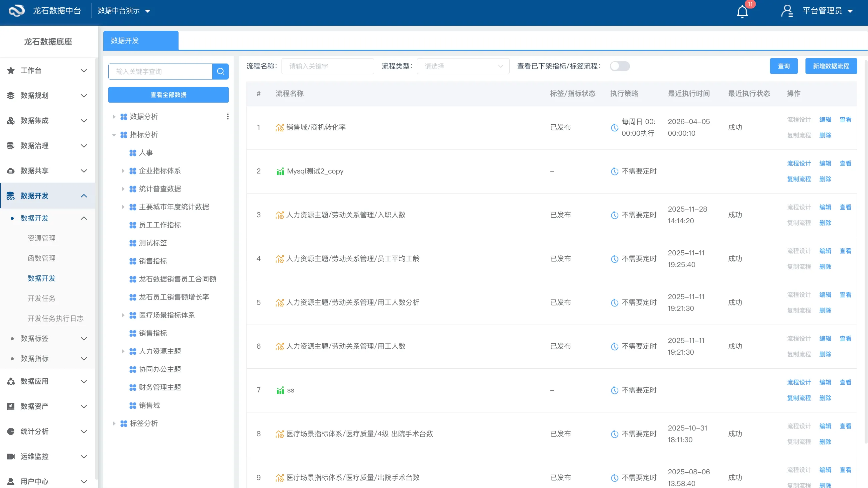
Task: Click the clock icon beside 每周日 schedule
Action: click(614, 128)
